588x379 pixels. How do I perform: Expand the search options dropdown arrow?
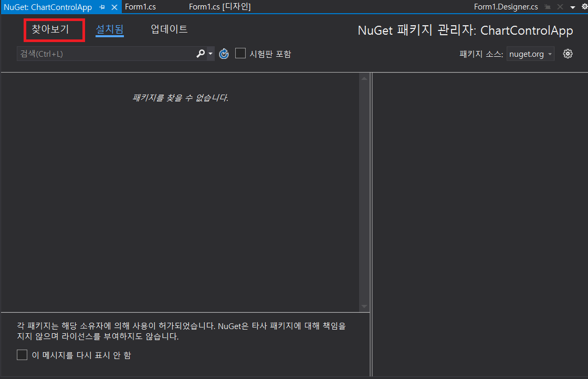pyautogui.click(x=211, y=54)
